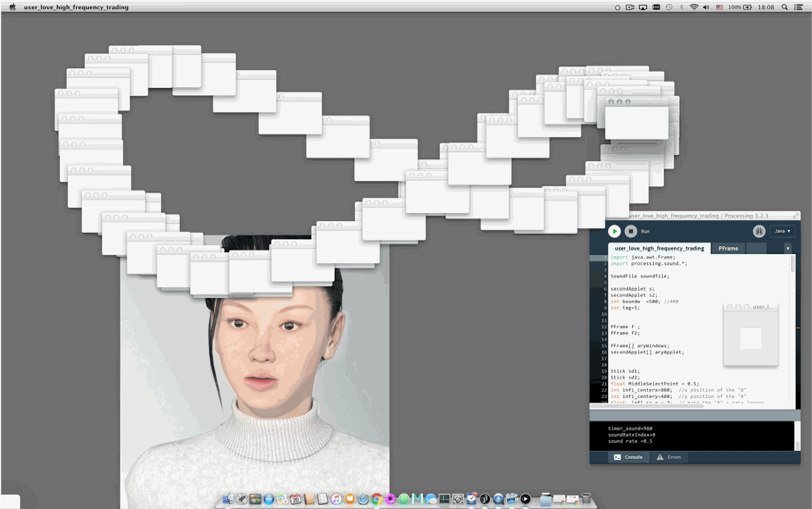Stop the running Processing sketch
Viewport: 812px width, 509px height.
[631, 231]
